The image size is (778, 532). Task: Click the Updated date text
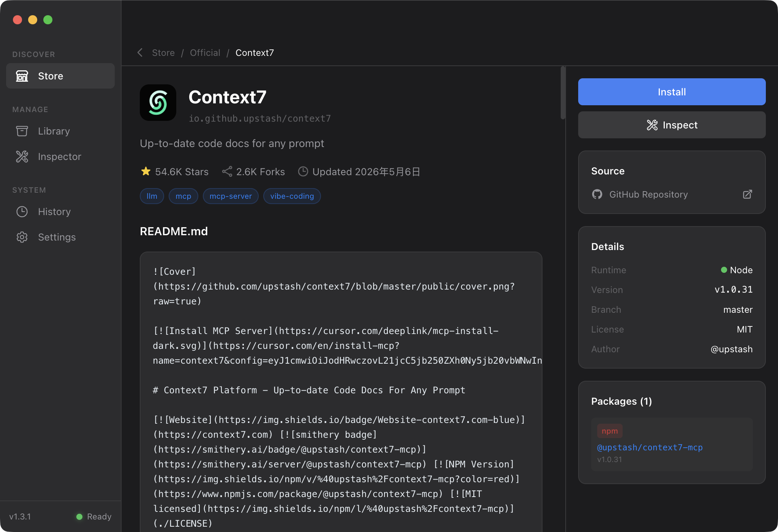(x=366, y=172)
